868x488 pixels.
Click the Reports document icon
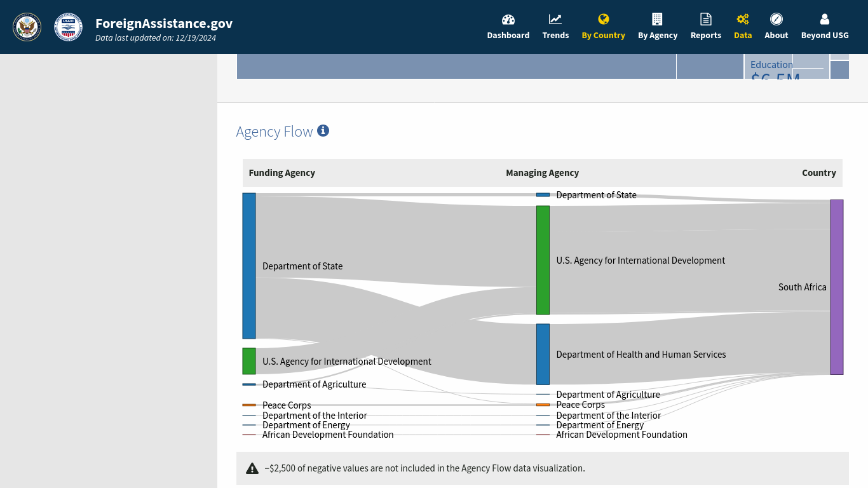pos(706,19)
